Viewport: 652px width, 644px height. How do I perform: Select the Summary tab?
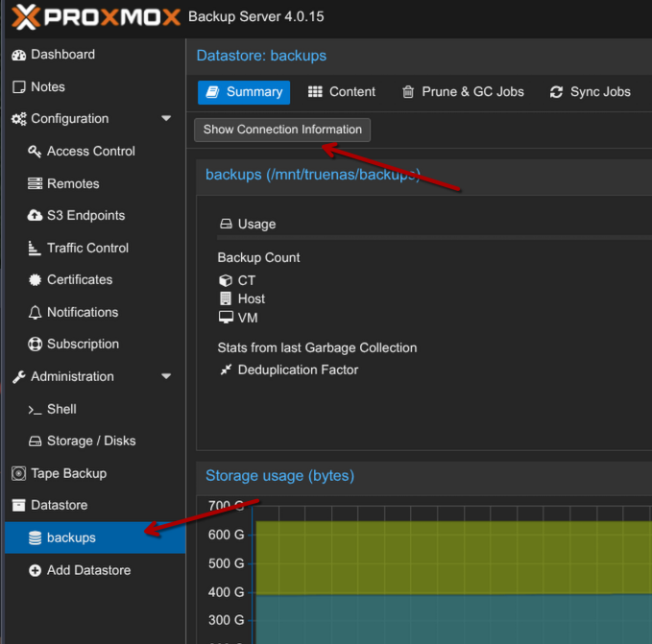pos(243,92)
